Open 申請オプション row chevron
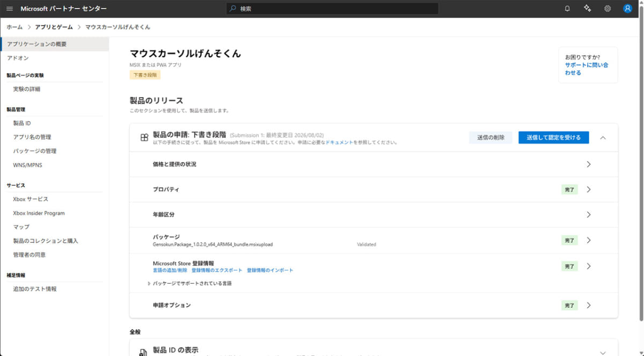644x356 pixels. pos(589,306)
